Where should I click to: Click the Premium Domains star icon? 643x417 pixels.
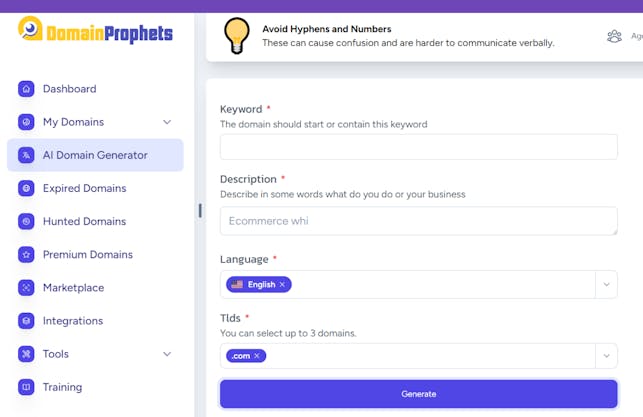[x=26, y=254]
